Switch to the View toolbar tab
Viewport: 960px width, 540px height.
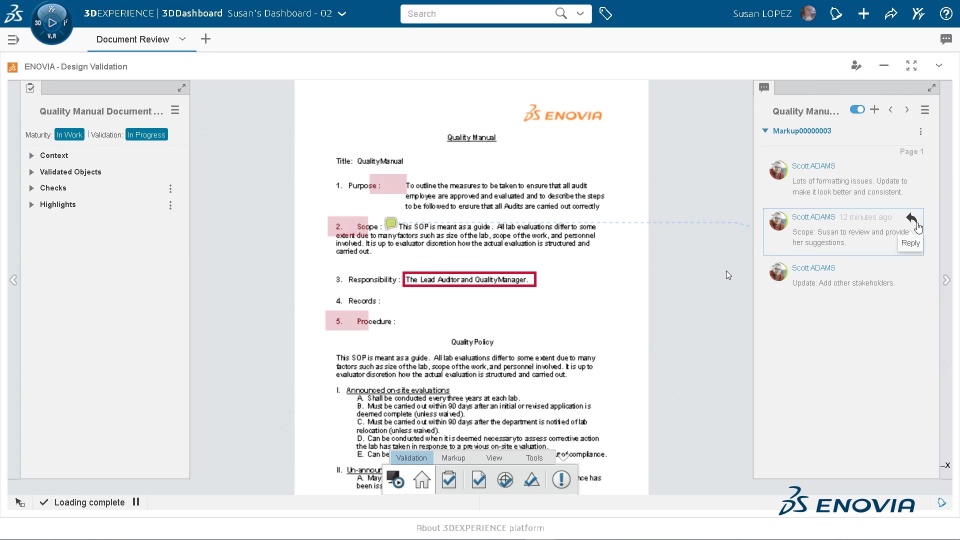(x=494, y=458)
